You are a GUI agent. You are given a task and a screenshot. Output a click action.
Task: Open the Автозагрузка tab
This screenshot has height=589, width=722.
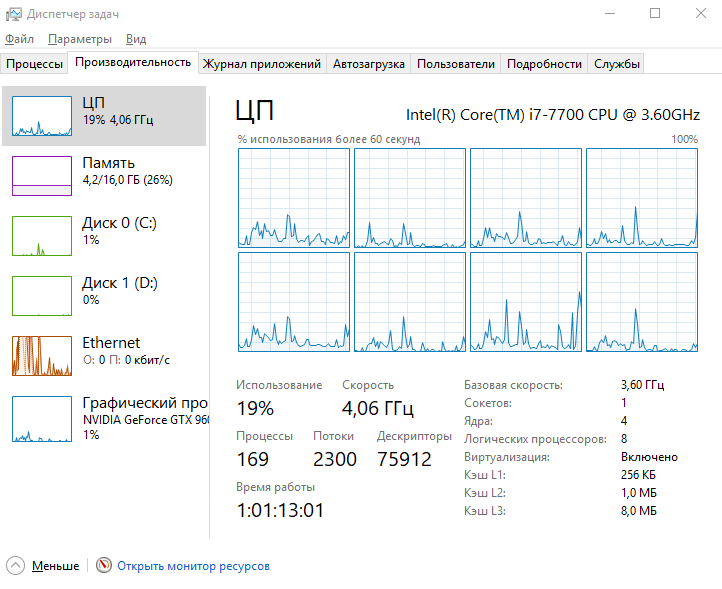point(368,64)
